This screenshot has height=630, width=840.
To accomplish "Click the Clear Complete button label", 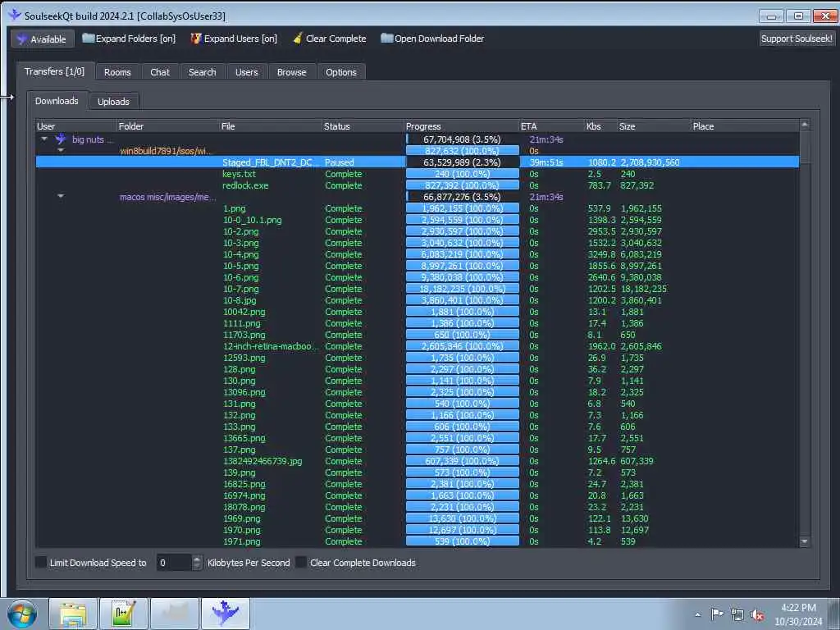I will pos(336,39).
